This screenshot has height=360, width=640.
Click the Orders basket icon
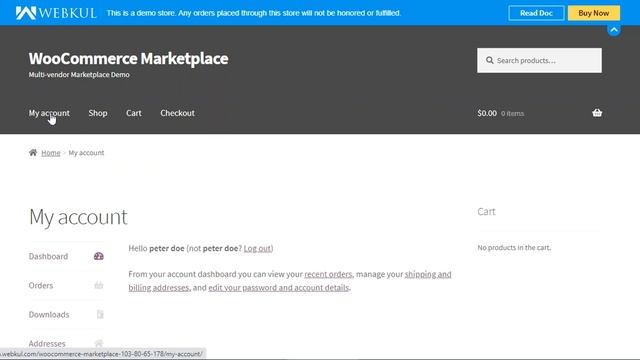[x=99, y=285]
